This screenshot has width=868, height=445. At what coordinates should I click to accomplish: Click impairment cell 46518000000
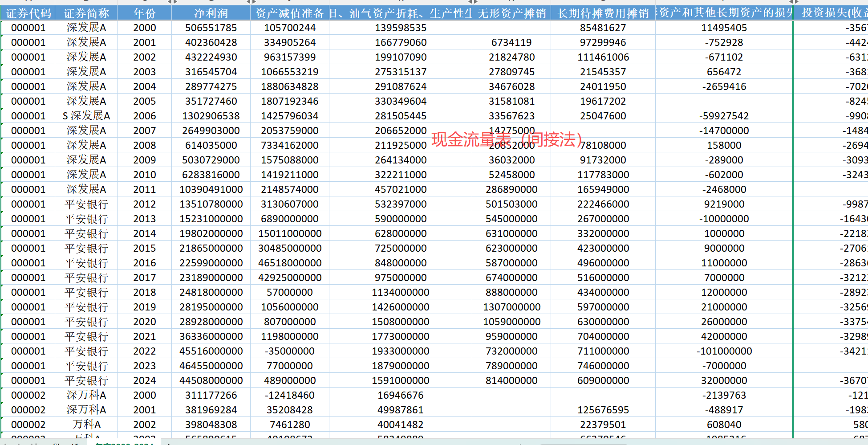(x=290, y=263)
